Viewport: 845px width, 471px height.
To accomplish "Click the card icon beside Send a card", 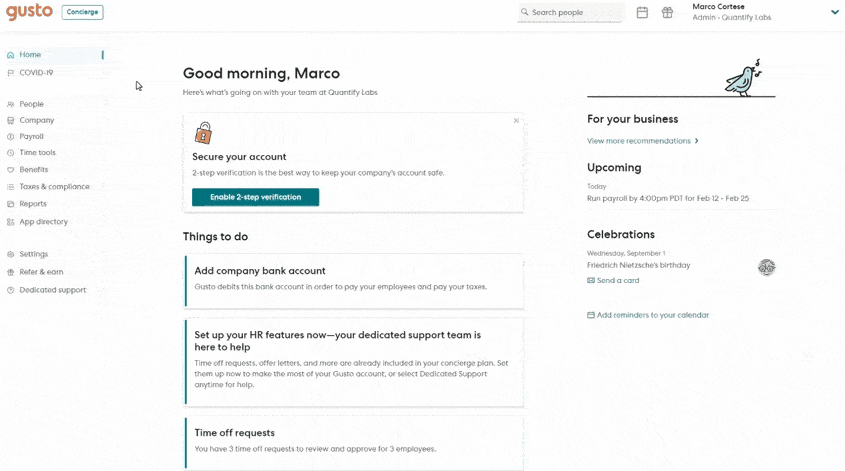I will (591, 280).
